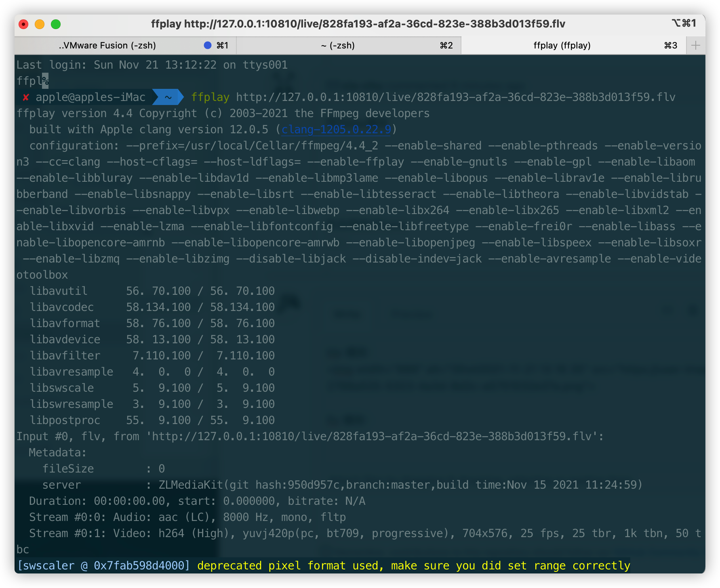Viewport: 720px width, 588px height.
Task: Click the green zoom traffic light button
Action: pos(55,24)
